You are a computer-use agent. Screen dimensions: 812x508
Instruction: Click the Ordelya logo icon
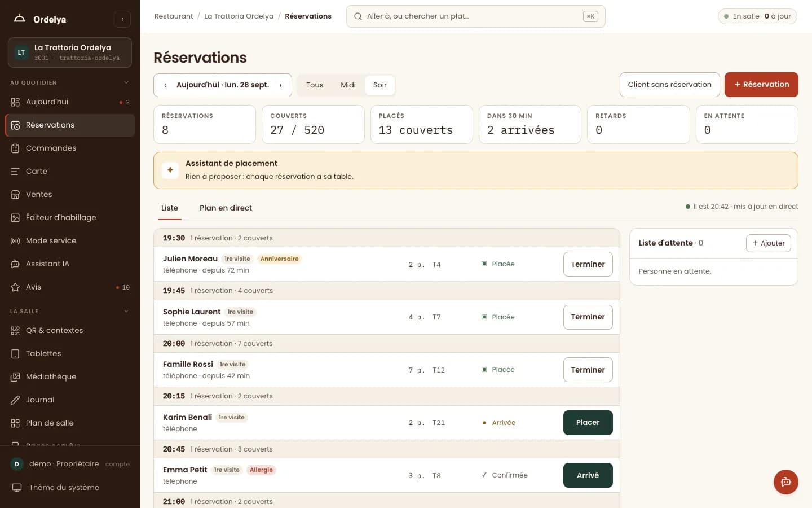[20, 19]
